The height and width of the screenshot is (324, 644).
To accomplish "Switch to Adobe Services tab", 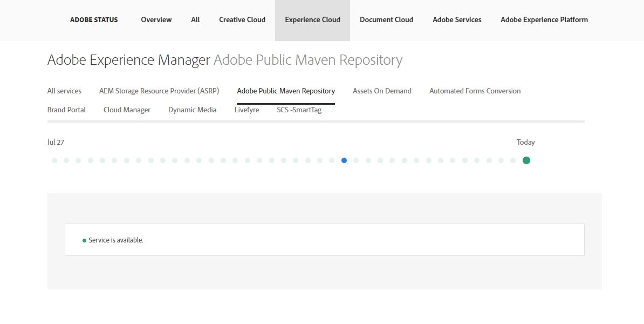I will [x=457, y=20].
